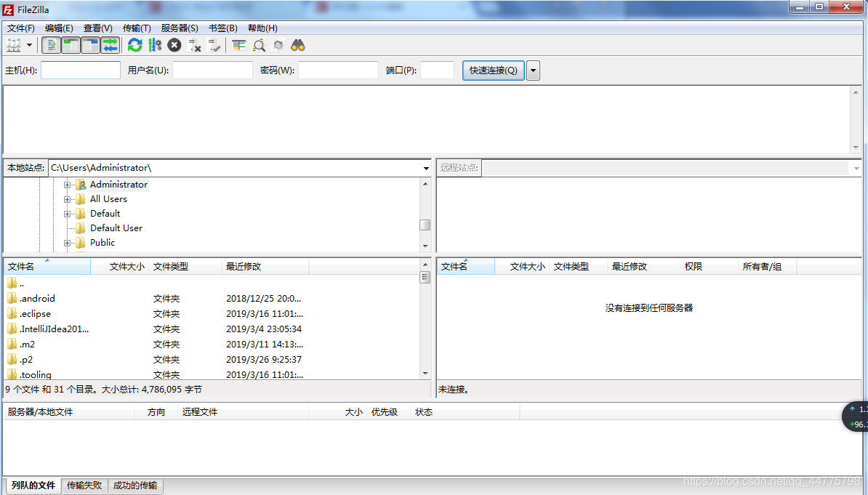The width and height of the screenshot is (868, 495).
Task: Sort queue by 优先级 column
Action: pos(389,412)
